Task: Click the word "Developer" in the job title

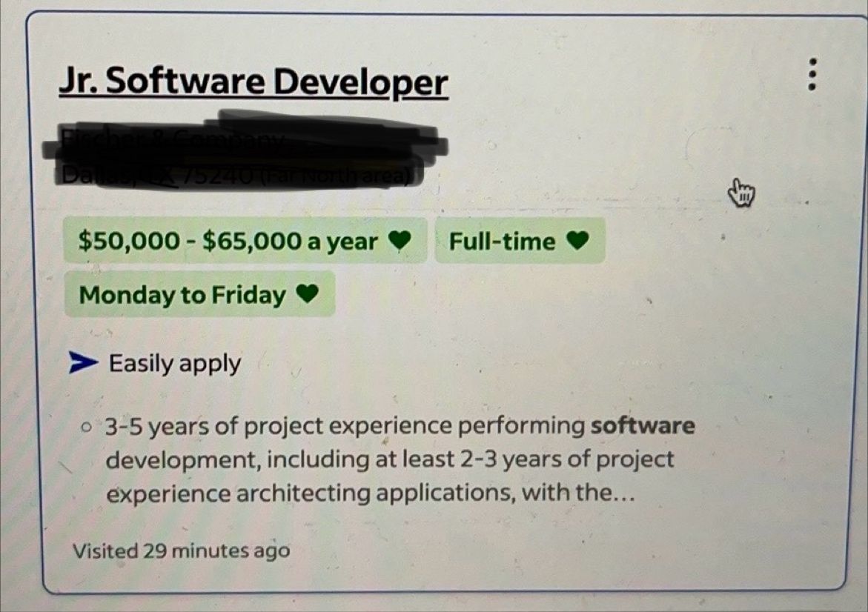Action: 360,83
